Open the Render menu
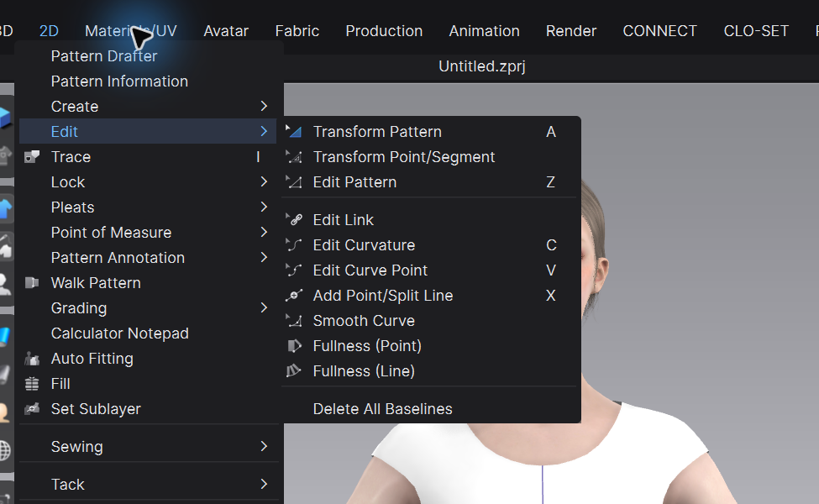This screenshot has height=504, width=819. click(571, 31)
